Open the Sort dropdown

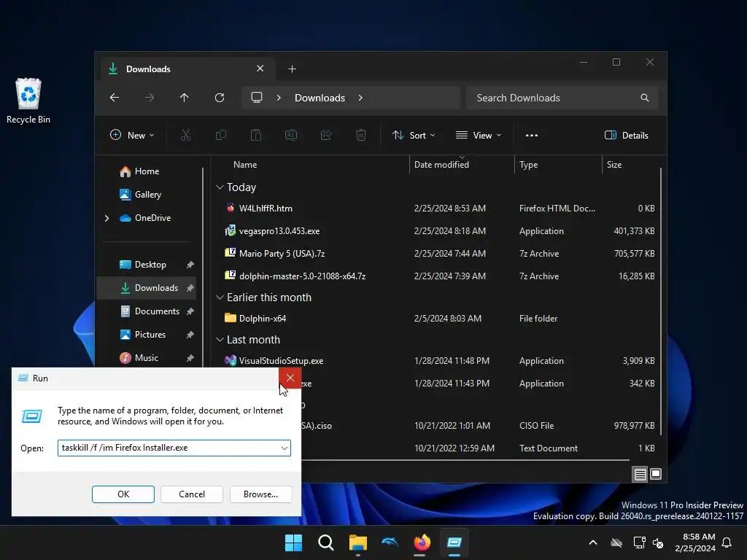(x=414, y=135)
